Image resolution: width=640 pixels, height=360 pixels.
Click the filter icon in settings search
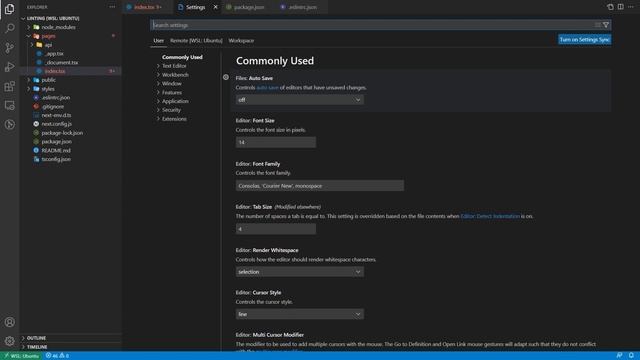point(606,25)
